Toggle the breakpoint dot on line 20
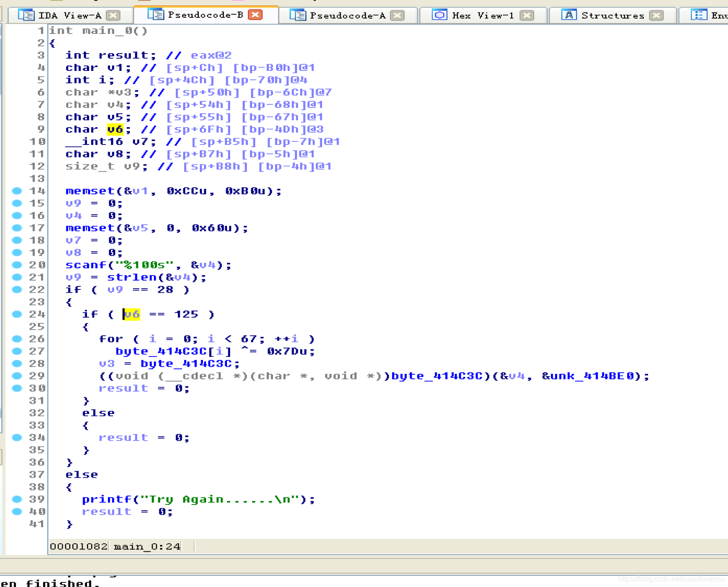728x587 pixels. pos(17,265)
